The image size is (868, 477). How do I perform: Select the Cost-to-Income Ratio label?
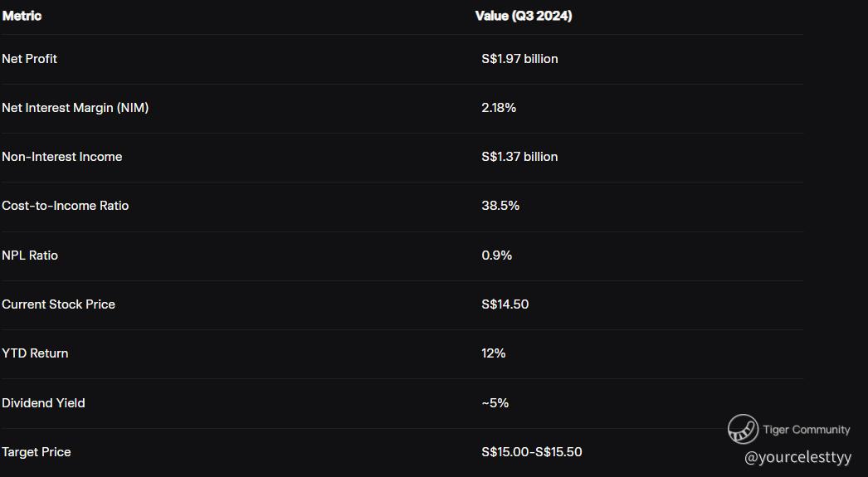[65, 206]
